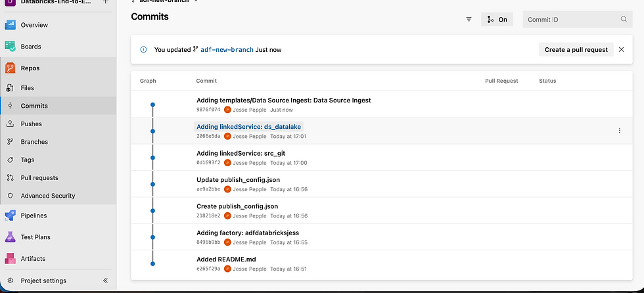Click the new item plus icon
This screenshot has width=644, height=293.
pos(106,2)
